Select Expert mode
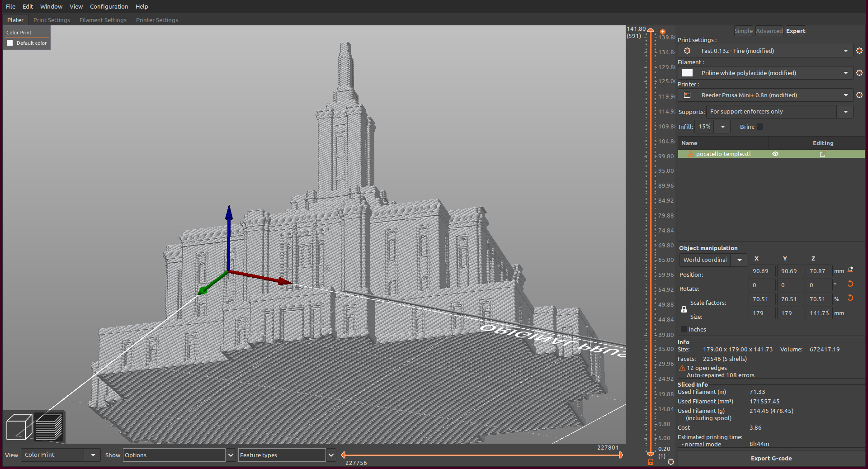Viewport: 868px width, 469px height. (796, 31)
